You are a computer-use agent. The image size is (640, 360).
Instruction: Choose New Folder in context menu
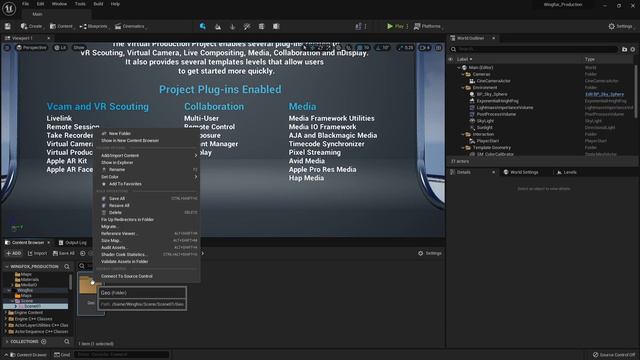pos(120,133)
